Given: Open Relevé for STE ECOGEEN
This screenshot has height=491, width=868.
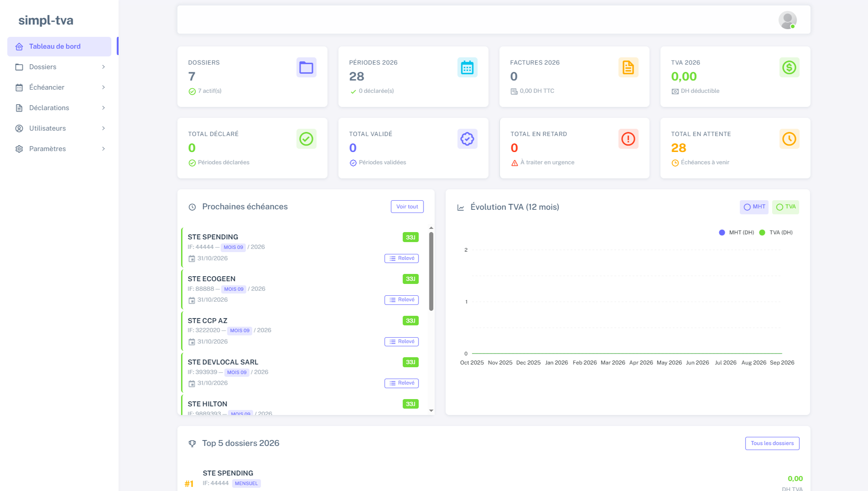Looking at the screenshot, I should [401, 300].
